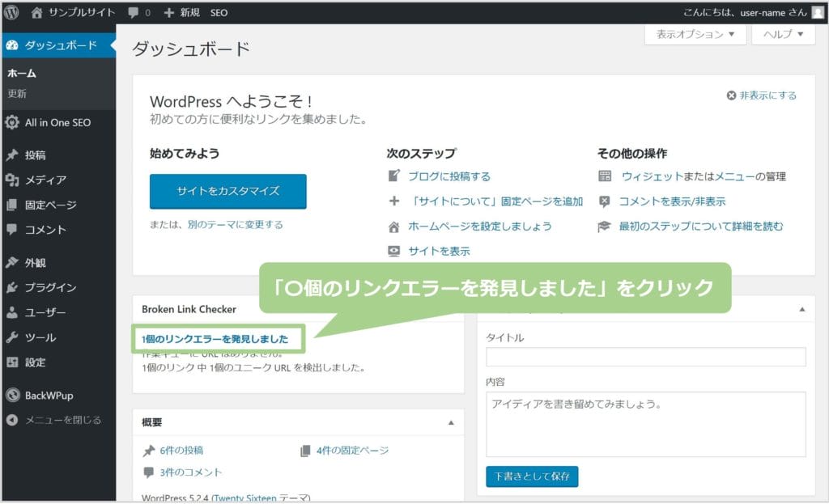Screen dimensions: 829x504
Task: Collapse the quick draft panel with its arrow
Action: (802, 309)
